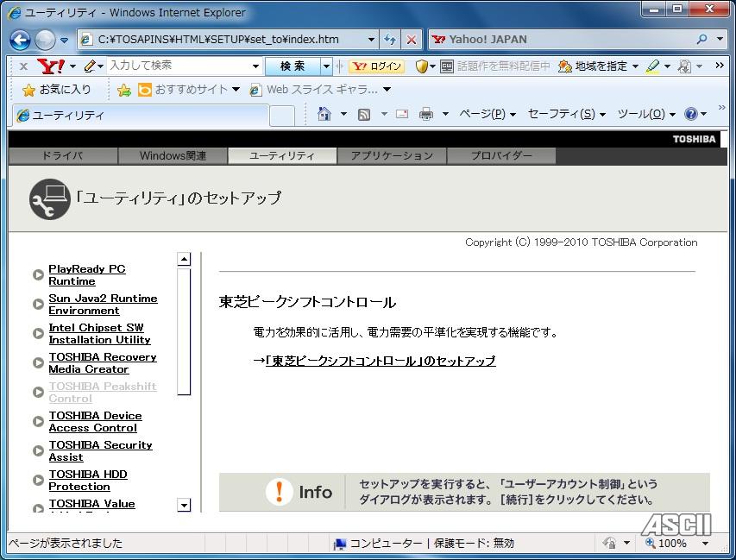
Task: Open the TOSHIBA Peakshift Control link
Action: tap(103, 393)
